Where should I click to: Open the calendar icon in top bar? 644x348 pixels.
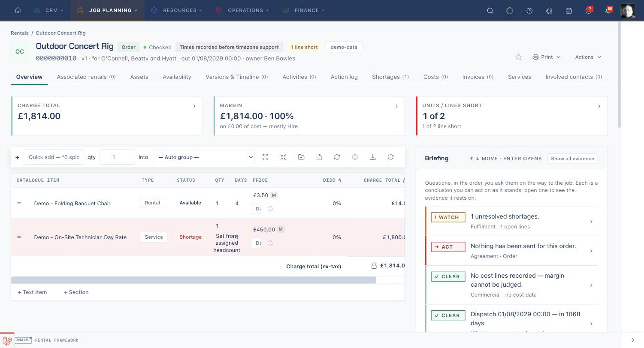tap(569, 11)
